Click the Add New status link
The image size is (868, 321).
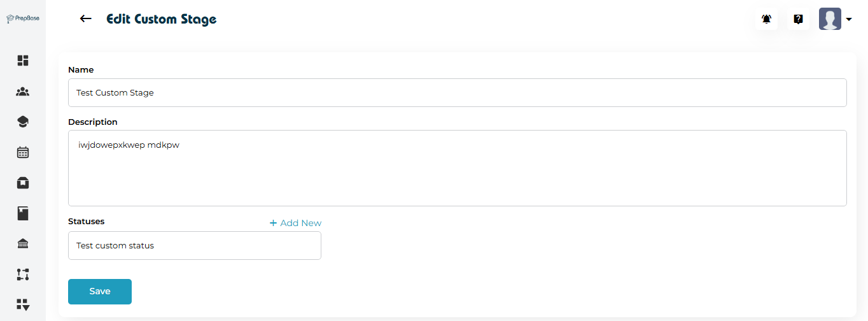[295, 223]
